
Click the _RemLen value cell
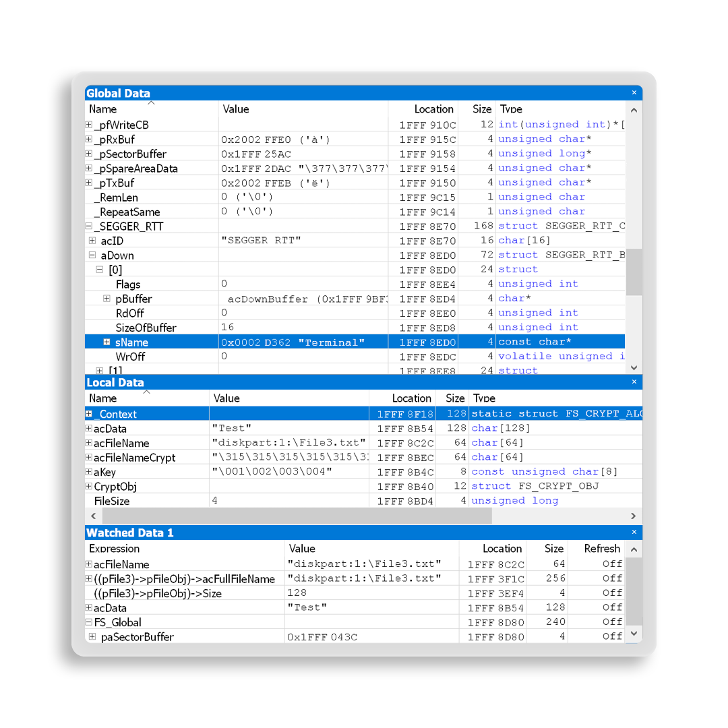pyautogui.click(x=303, y=198)
